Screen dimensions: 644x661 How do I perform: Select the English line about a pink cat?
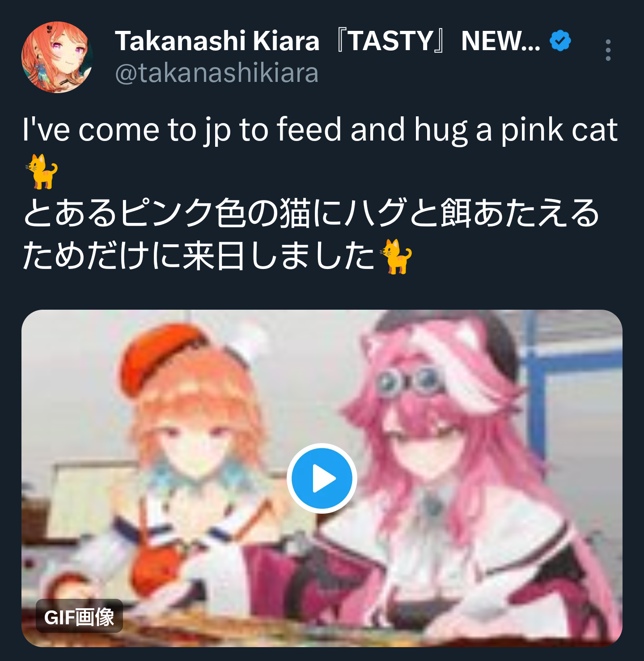click(320, 130)
